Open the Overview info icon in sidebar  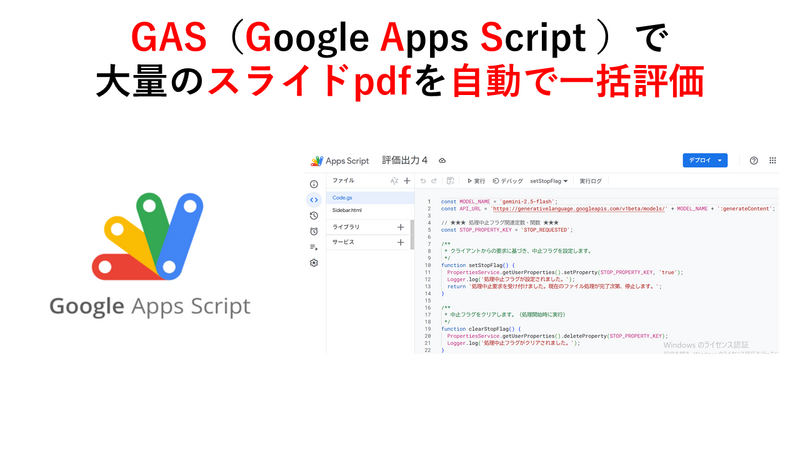314,184
